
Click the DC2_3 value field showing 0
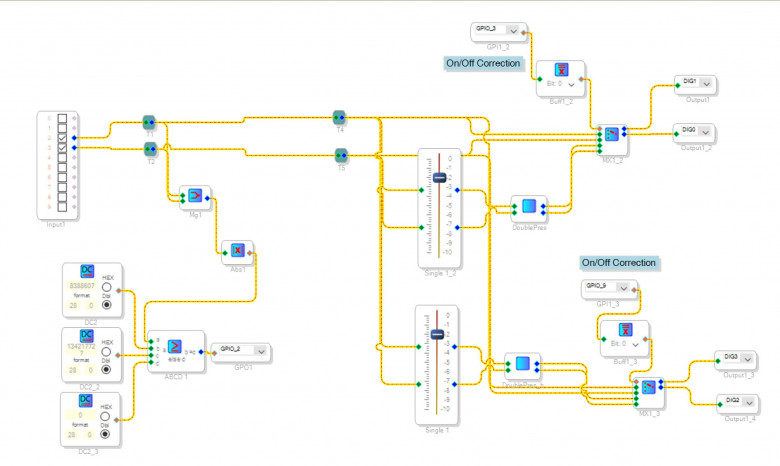(80, 415)
